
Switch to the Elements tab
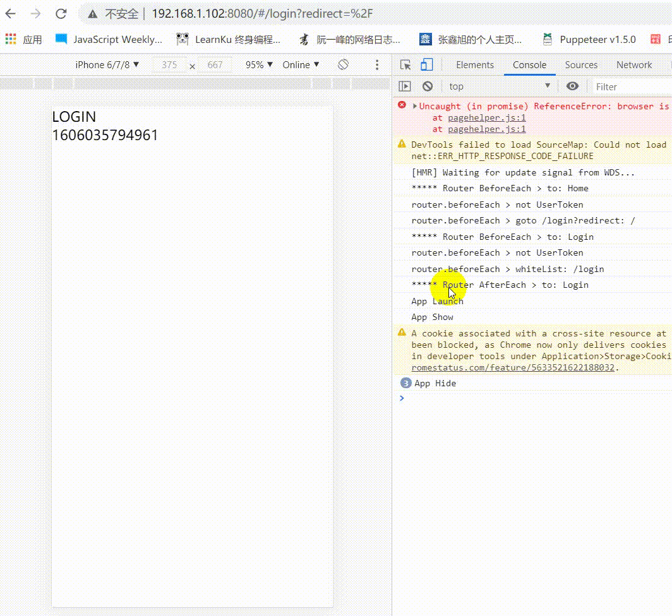(x=474, y=64)
